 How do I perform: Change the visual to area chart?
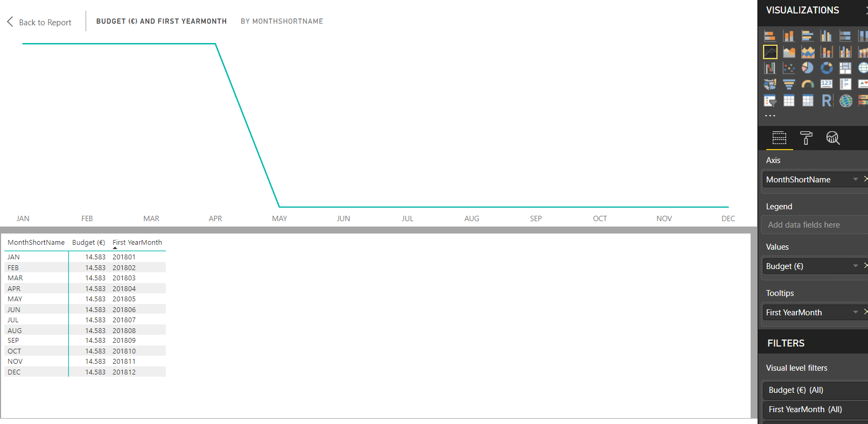pos(789,52)
